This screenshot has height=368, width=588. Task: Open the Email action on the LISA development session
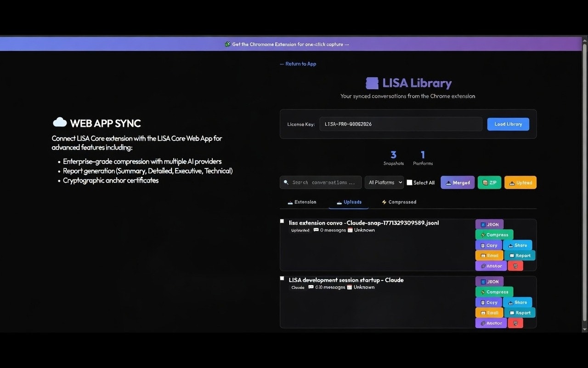tap(489, 312)
